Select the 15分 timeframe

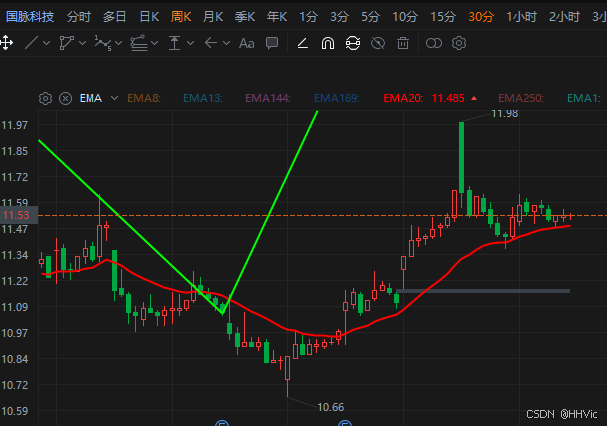pos(443,17)
